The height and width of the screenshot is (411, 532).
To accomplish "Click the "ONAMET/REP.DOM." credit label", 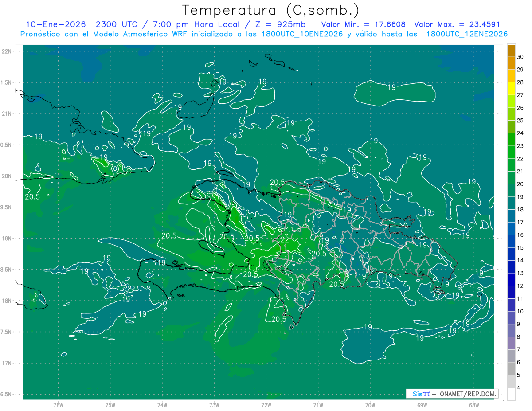I will point(468,394).
